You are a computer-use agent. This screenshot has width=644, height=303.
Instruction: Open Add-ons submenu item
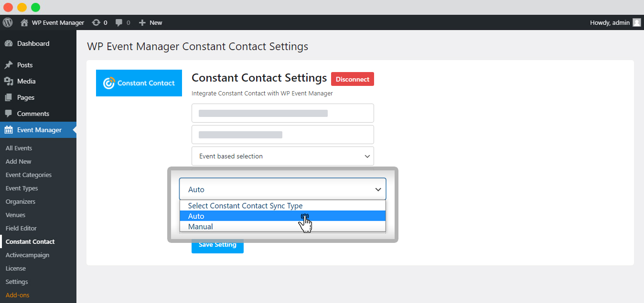[x=18, y=295]
